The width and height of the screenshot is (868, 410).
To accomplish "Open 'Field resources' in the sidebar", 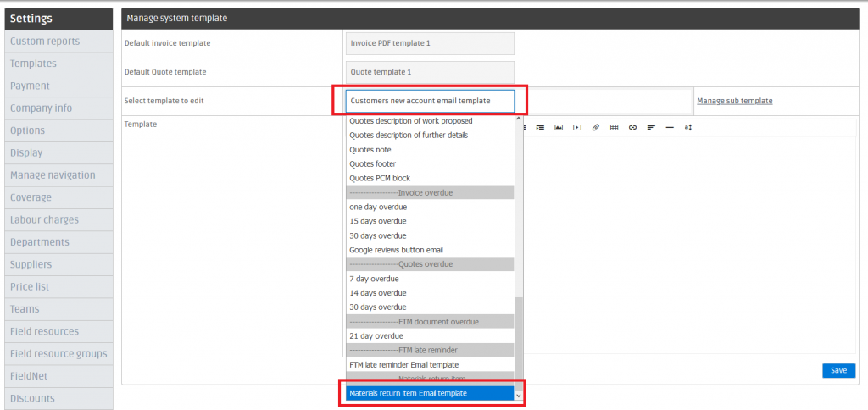I will pos(58,331).
